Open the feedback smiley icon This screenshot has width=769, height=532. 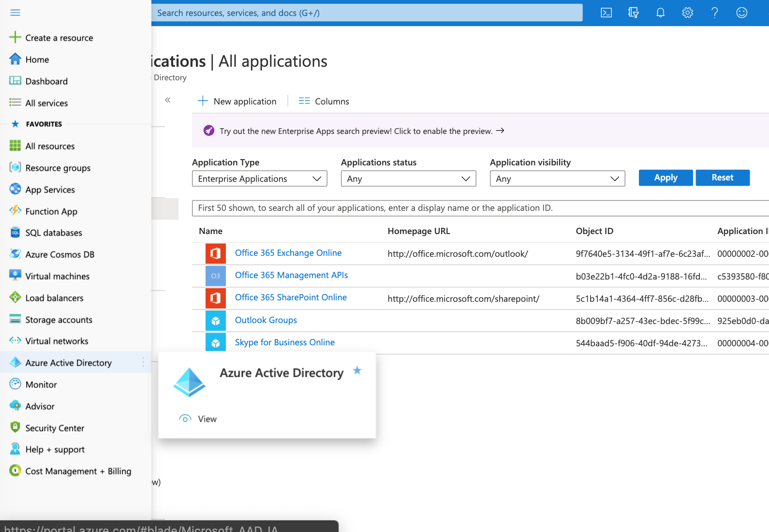741,13
